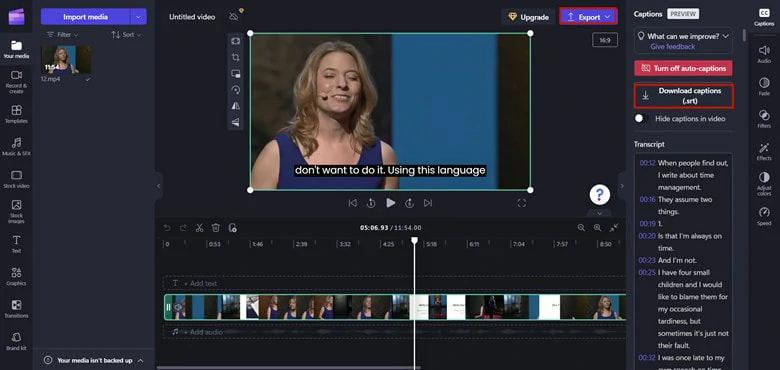The height and width of the screenshot is (370, 780).
Task: Zoom out the timeline
Action: [581, 227]
